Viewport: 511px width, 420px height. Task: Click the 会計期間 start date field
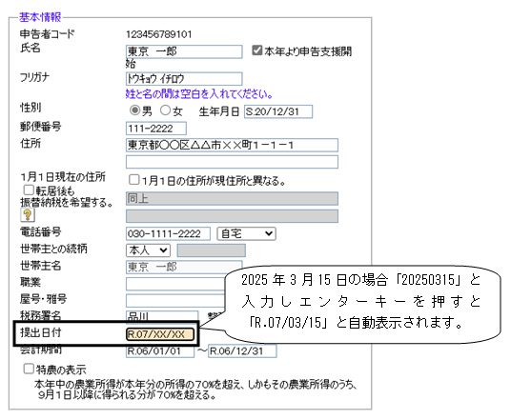pyautogui.click(x=160, y=351)
